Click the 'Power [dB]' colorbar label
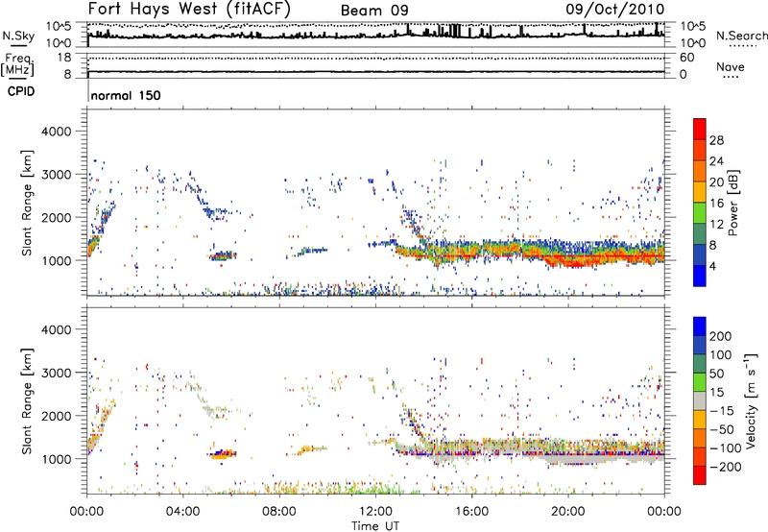This screenshot has height=532, width=768. (733, 203)
